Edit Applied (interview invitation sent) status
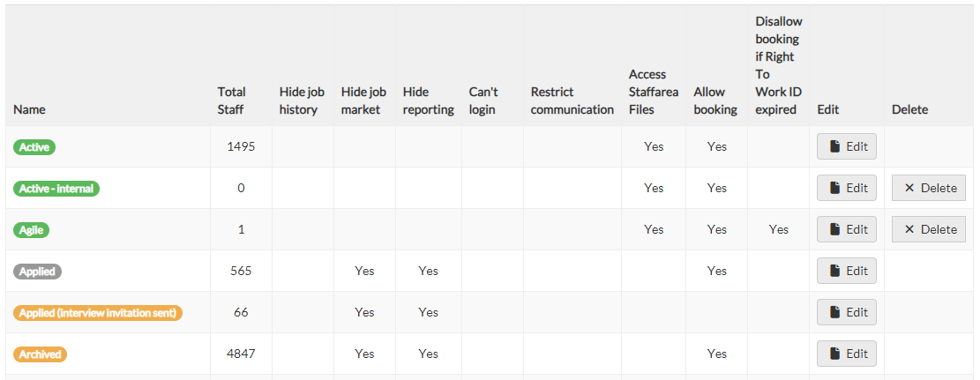This screenshot has height=380, width=980. (847, 312)
